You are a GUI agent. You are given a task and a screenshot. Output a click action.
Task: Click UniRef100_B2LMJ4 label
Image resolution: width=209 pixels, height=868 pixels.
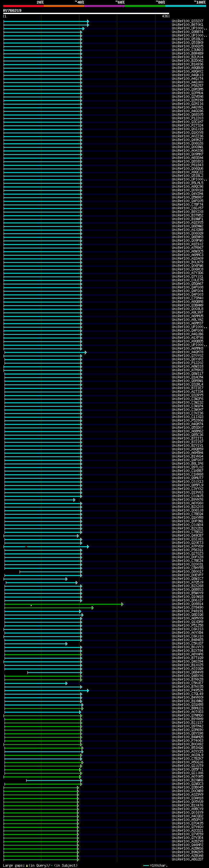[x=187, y=57]
